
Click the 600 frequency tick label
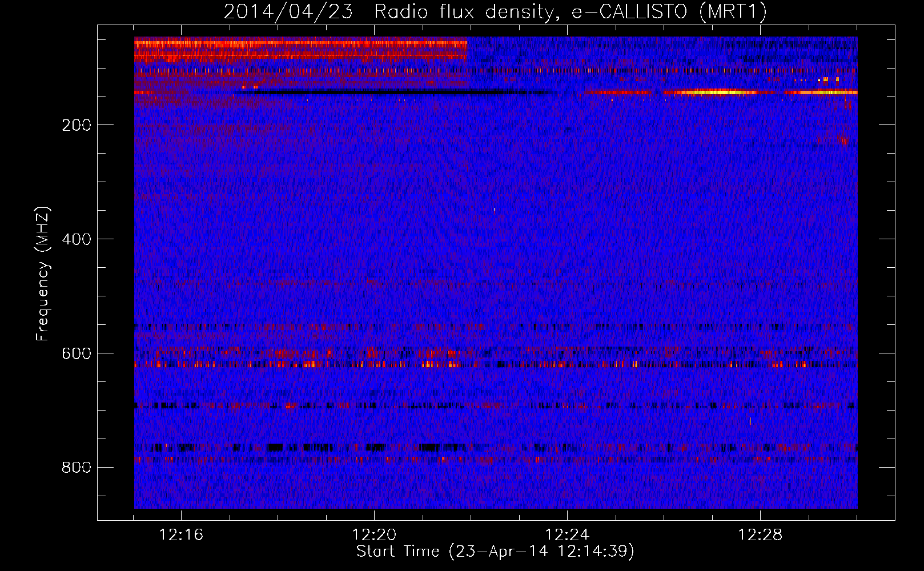pyautogui.click(x=77, y=353)
